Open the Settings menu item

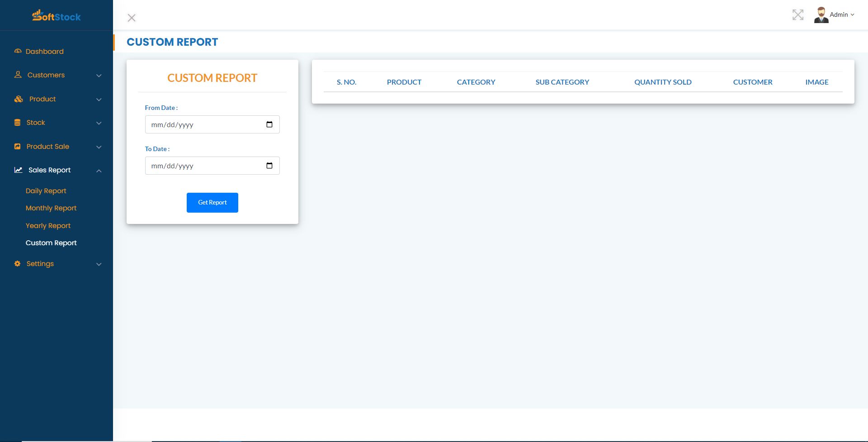coord(40,264)
